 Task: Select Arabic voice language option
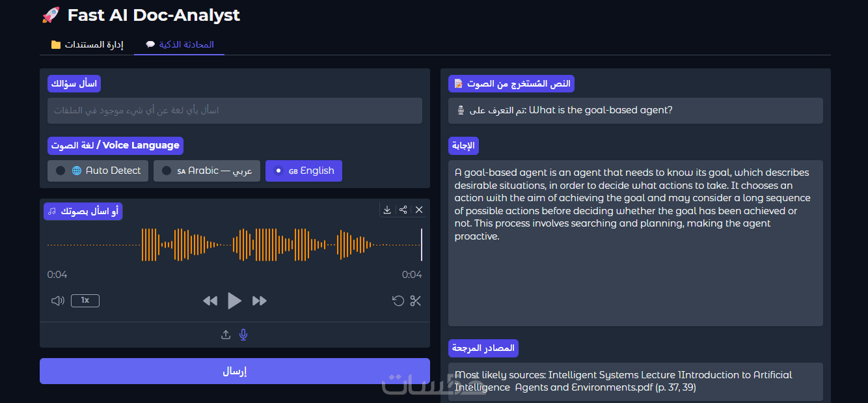207,171
